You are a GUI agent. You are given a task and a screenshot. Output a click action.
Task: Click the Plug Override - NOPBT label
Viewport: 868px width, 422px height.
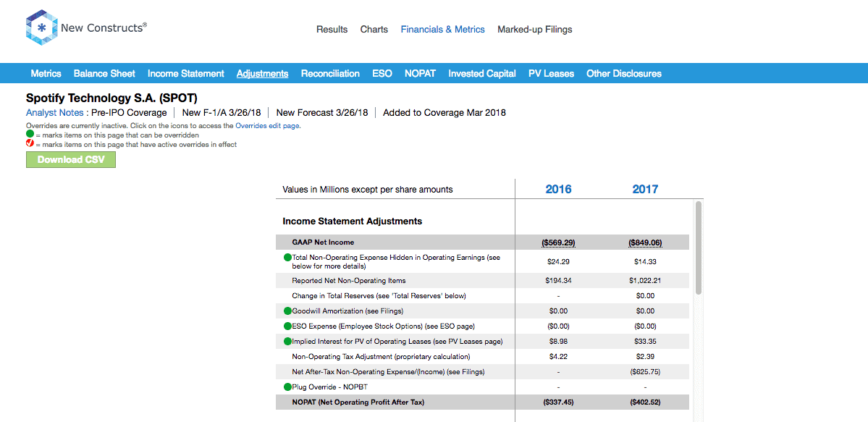331,387
